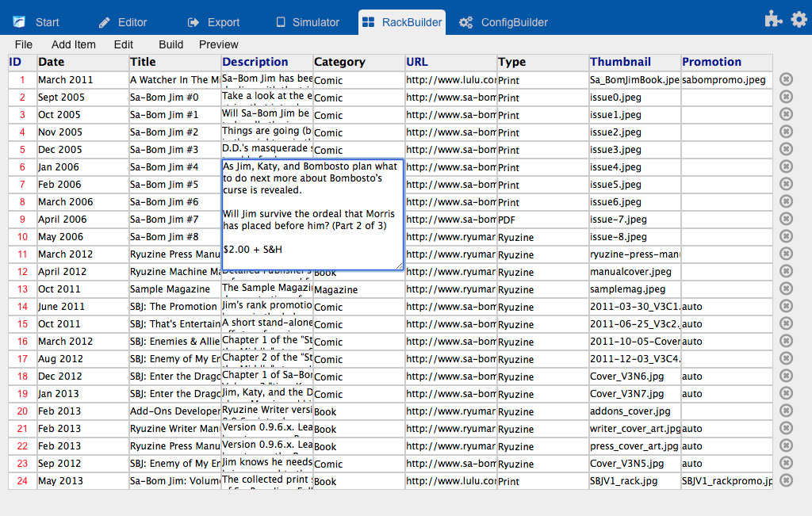Open the Add Item menu
Screen dimensions: 812x516
(x=73, y=44)
